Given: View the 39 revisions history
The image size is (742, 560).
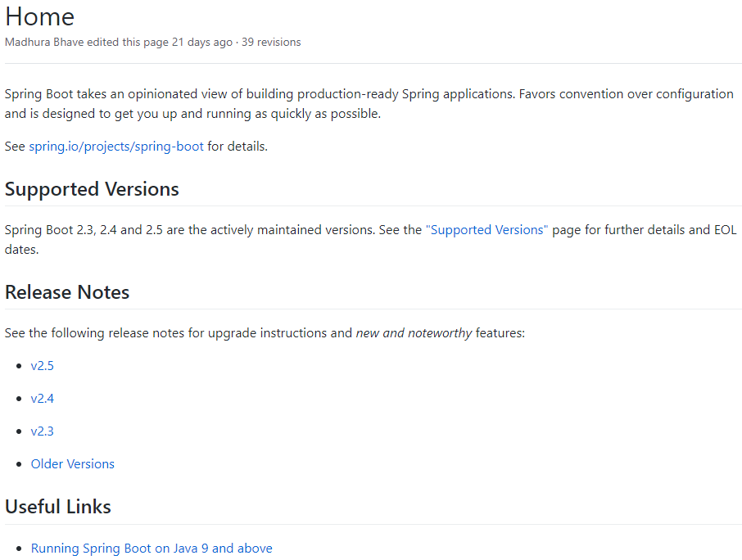Looking at the screenshot, I should (x=271, y=43).
